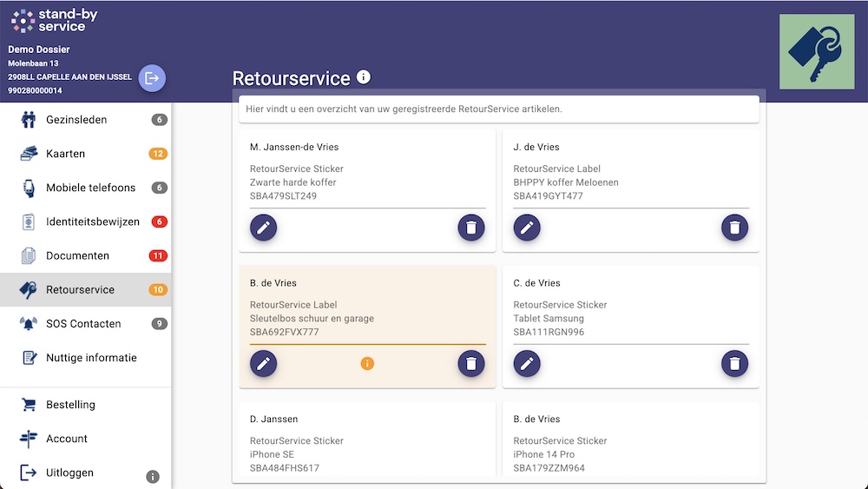
Task: Click the code SBA692FVX777
Action: point(284,333)
